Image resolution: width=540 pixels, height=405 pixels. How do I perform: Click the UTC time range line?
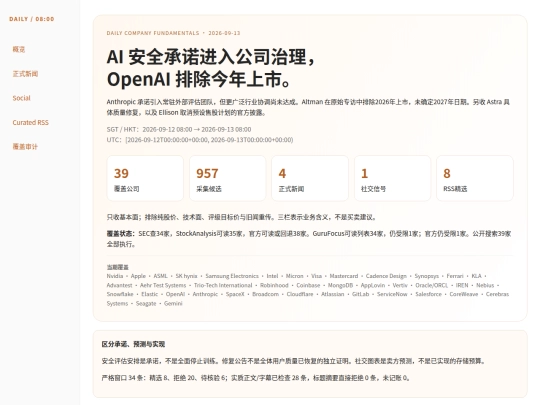pyautogui.click(x=200, y=140)
